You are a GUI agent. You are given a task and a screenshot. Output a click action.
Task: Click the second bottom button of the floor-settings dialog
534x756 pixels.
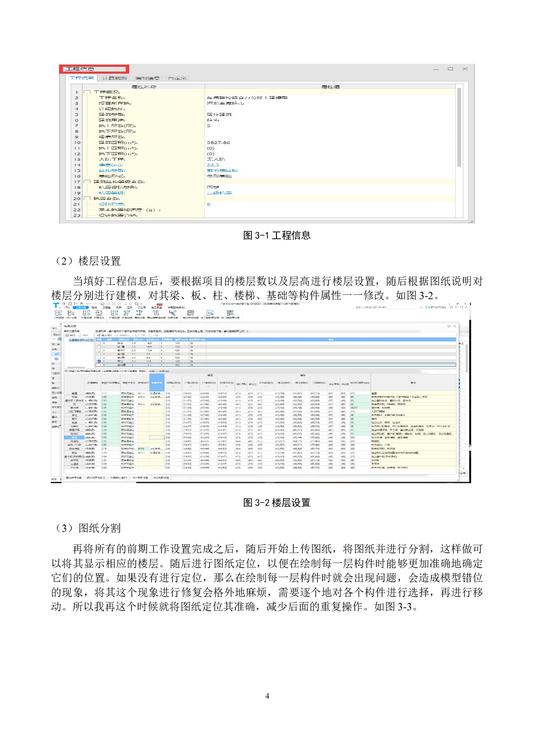point(96,478)
